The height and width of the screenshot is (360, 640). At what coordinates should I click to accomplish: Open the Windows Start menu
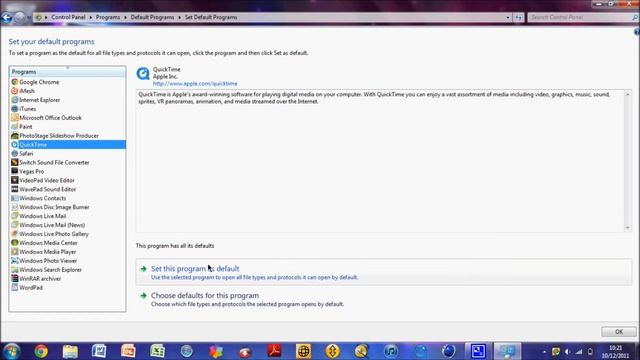[x=11, y=351]
